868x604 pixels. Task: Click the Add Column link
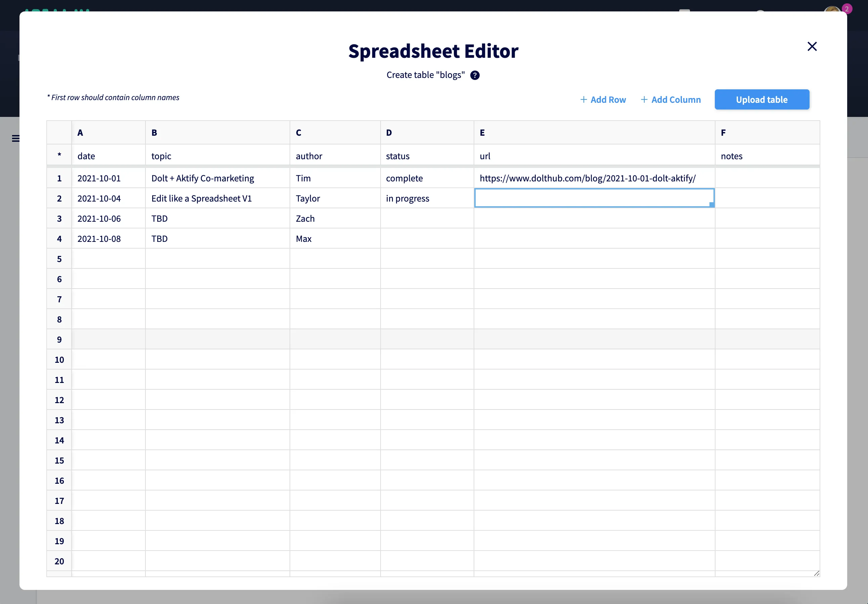(x=676, y=99)
